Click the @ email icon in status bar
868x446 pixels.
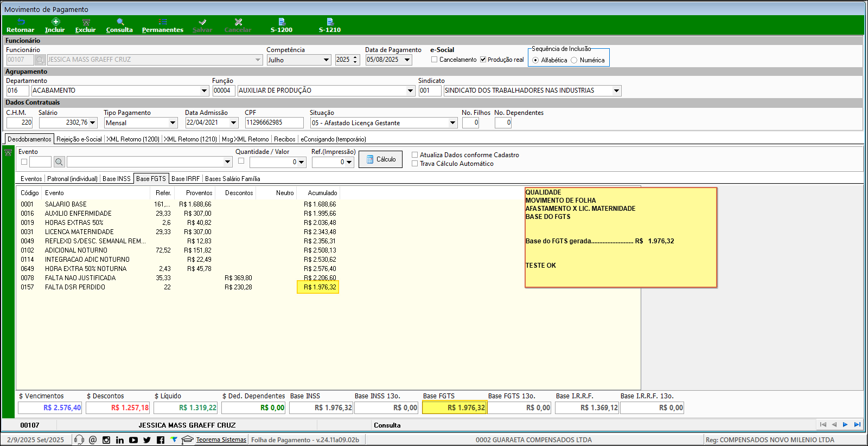pyautogui.click(x=93, y=439)
